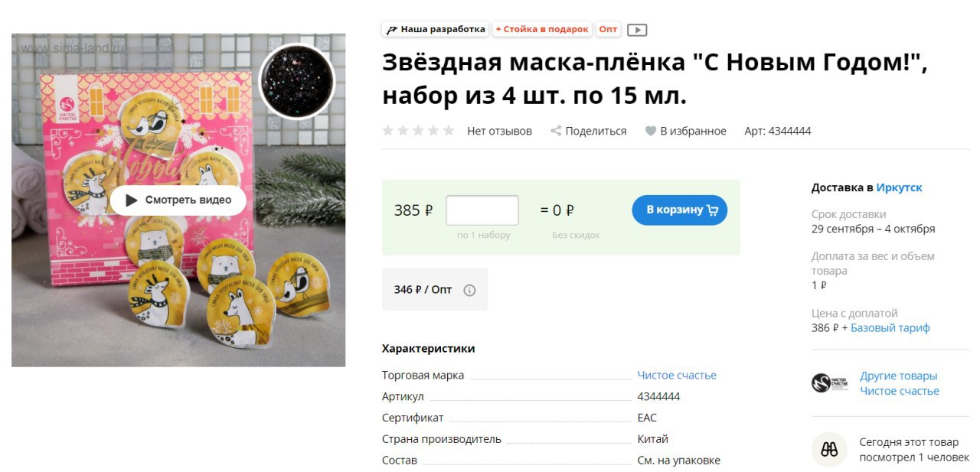Viewport: 980px width, 472px height.
Task: Play the product video via Смотреть видео
Action: coord(178,200)
